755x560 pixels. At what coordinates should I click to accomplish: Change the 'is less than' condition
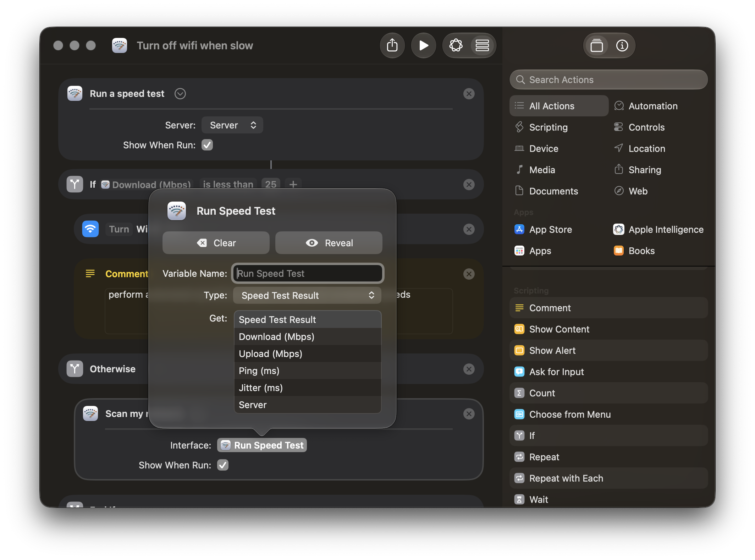[x=228, y=184]
